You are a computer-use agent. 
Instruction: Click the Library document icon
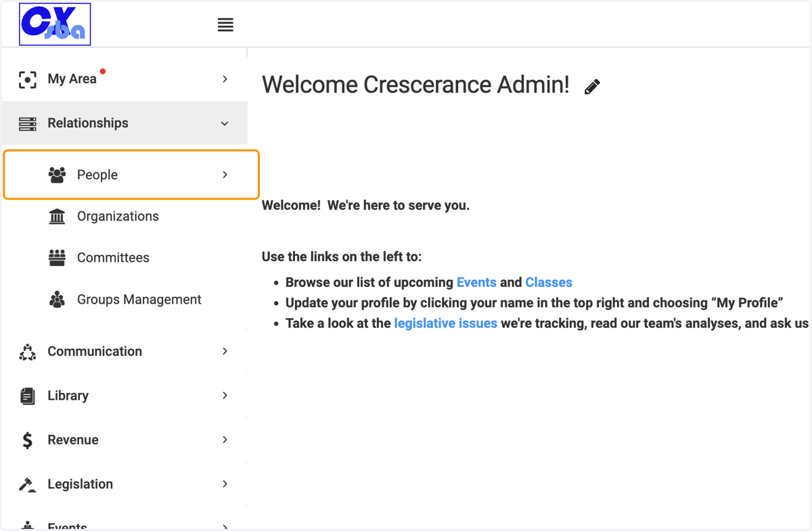click(x=27, y=396)
